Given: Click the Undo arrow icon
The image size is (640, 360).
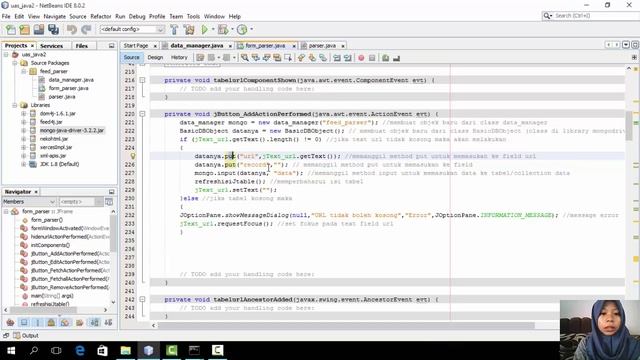Looking at the screenshot, I should click(72, 29).
